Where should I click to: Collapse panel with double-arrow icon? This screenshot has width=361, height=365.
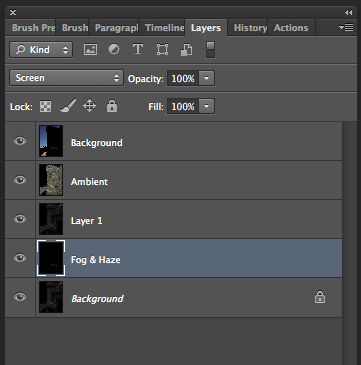click(348, 13)
